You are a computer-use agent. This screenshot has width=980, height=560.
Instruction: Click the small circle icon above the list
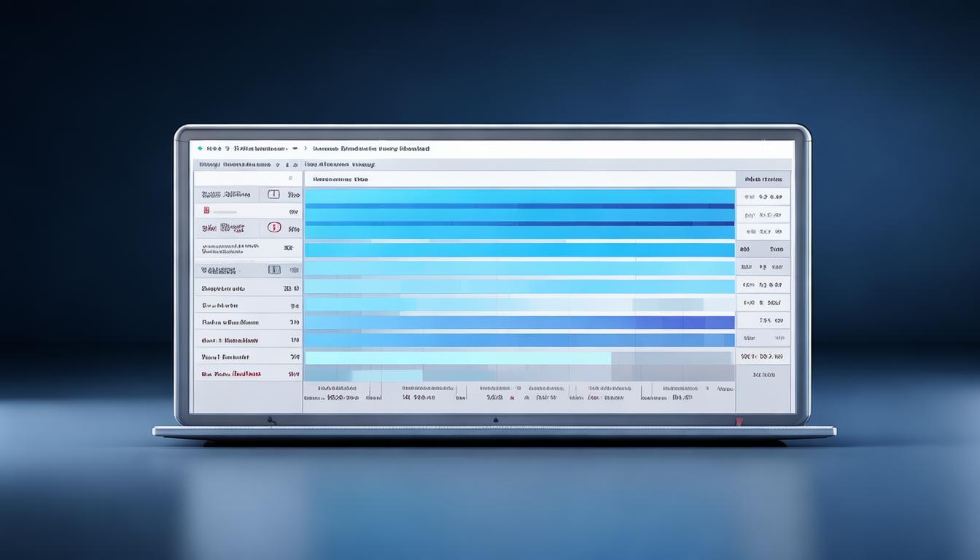pos(290,178)
